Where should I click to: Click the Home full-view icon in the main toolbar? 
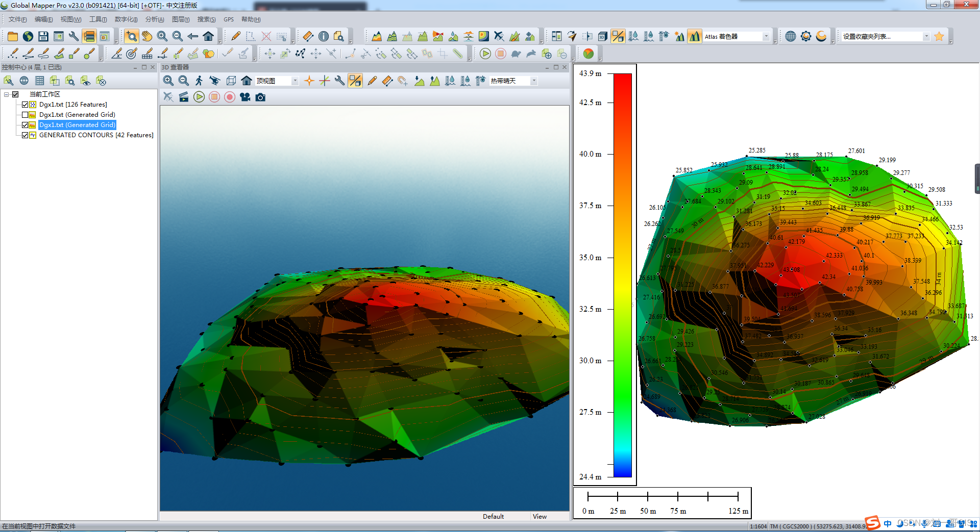pos(208,36)
